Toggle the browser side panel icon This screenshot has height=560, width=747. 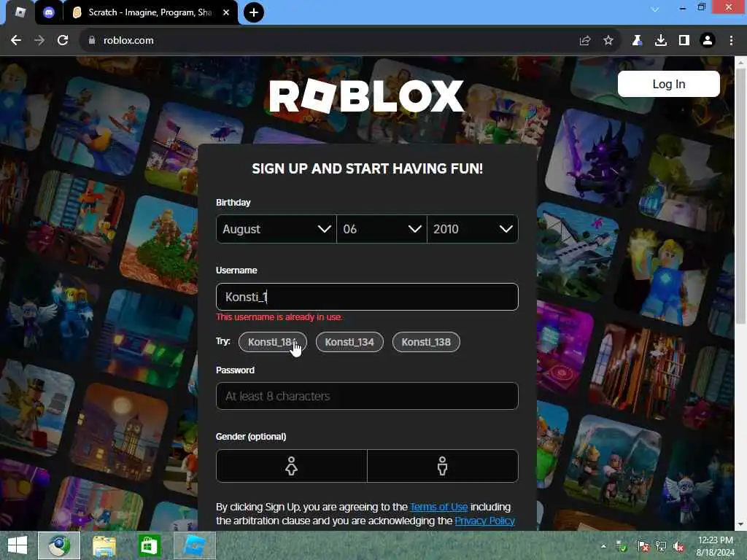click(684, 41)
